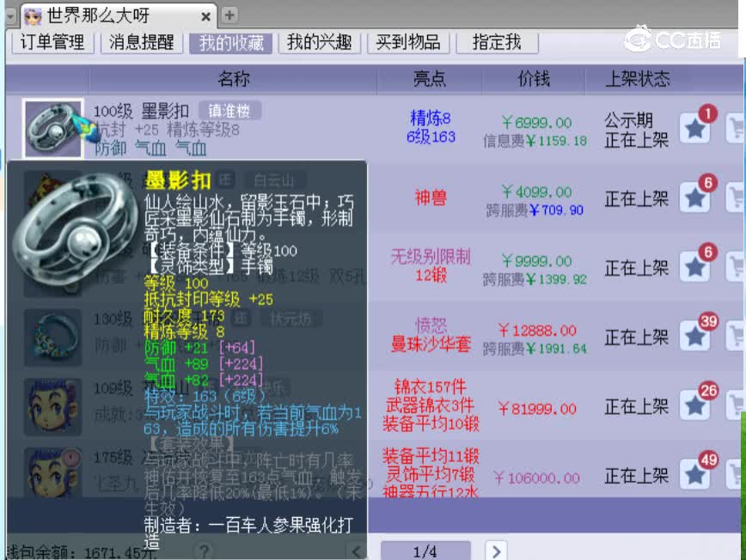Add the ￥9999.00 item to cart
Screen dimensions: 746x560
tap(736, 267)
